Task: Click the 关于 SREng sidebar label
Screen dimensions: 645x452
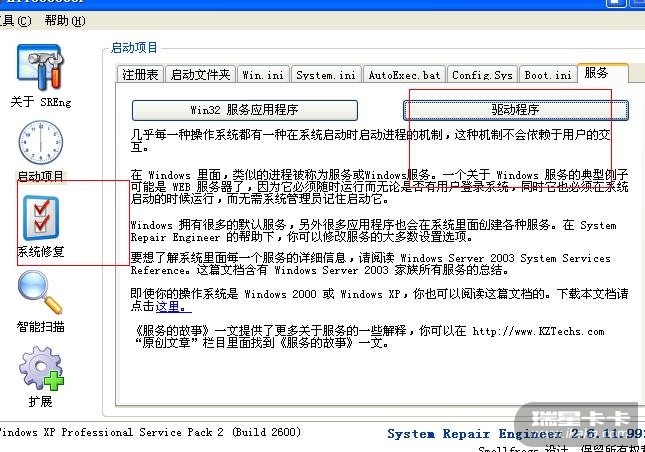Action: [41, 101]
